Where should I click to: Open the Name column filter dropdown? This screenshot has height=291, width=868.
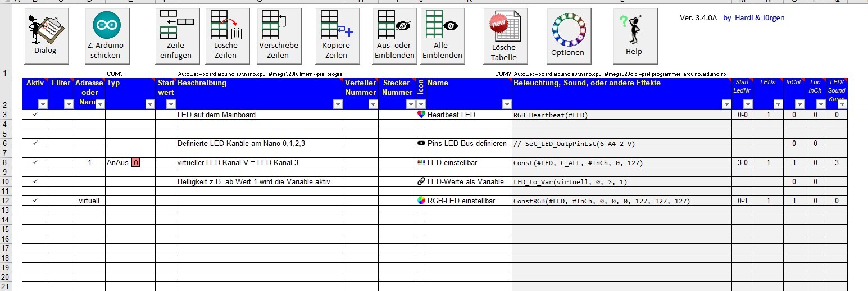(x=506, y=104)
